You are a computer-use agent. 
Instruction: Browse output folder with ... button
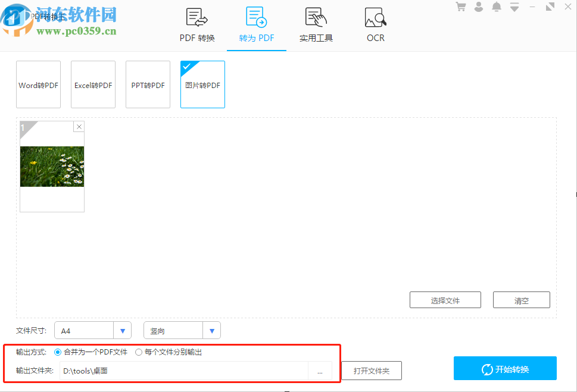(320, 371)
